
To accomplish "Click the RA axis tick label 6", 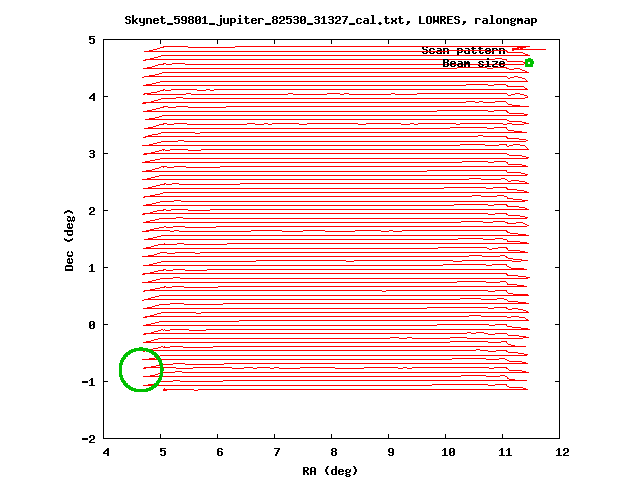I will tap(220, 452).
